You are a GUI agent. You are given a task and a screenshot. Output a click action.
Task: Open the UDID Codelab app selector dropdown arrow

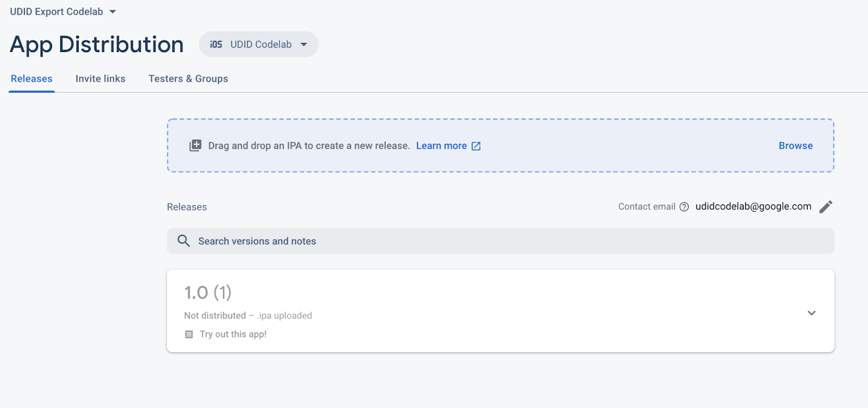click(304, 44)
